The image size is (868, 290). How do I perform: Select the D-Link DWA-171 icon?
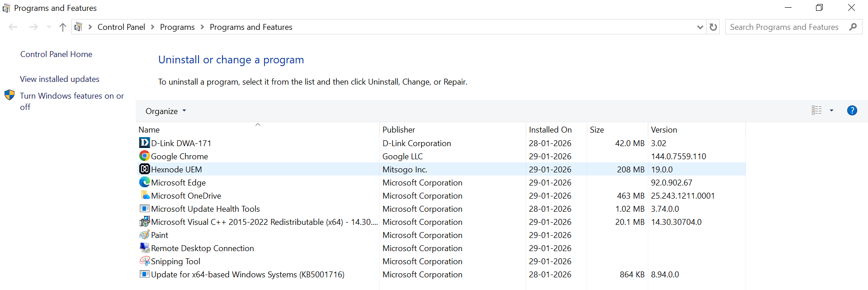[x=144, y=143]
